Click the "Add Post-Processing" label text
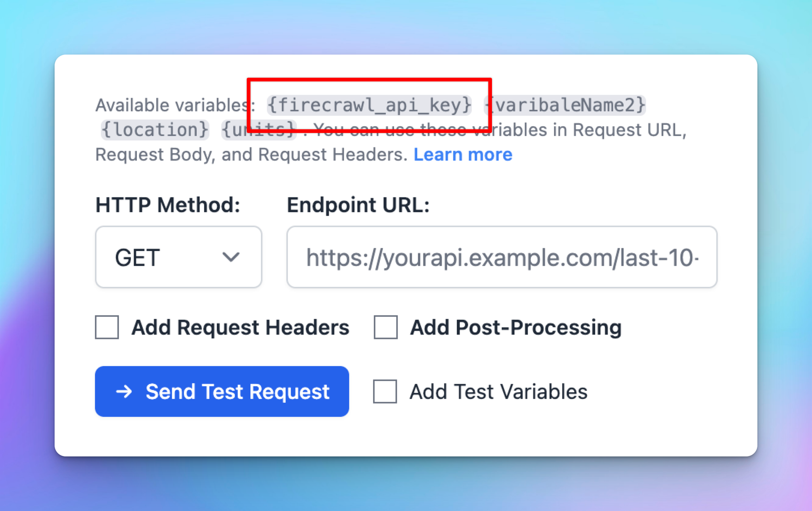 click(516, 328)
